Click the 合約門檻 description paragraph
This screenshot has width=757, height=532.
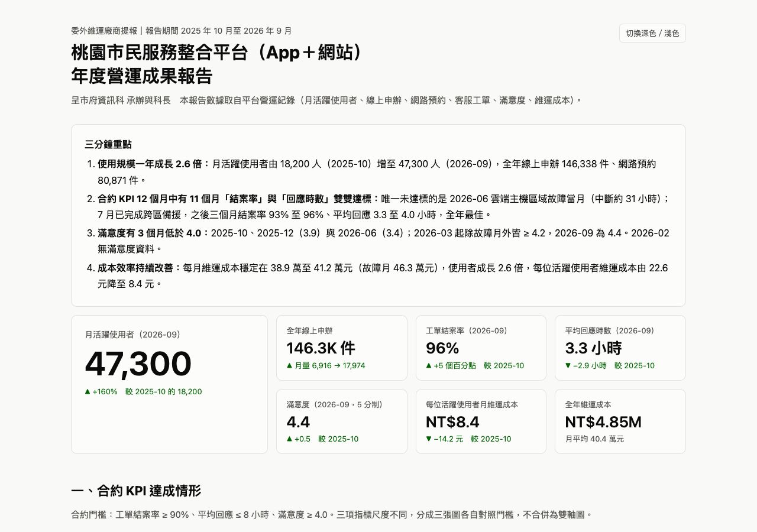click(x=332, y=515)
